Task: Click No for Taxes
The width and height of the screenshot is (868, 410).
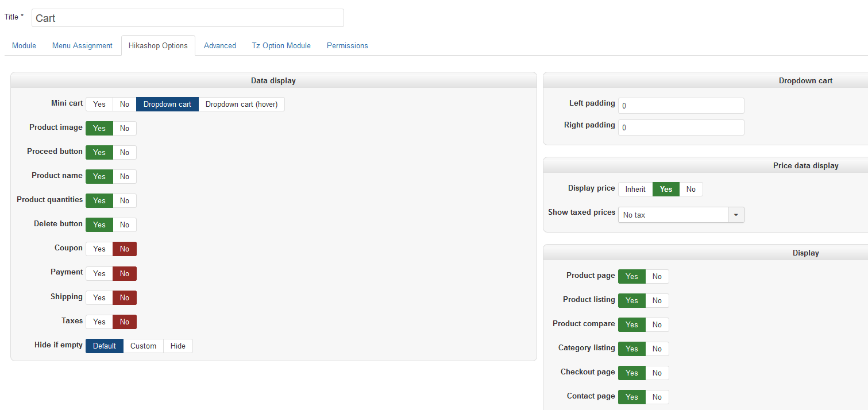Action: 125,322
